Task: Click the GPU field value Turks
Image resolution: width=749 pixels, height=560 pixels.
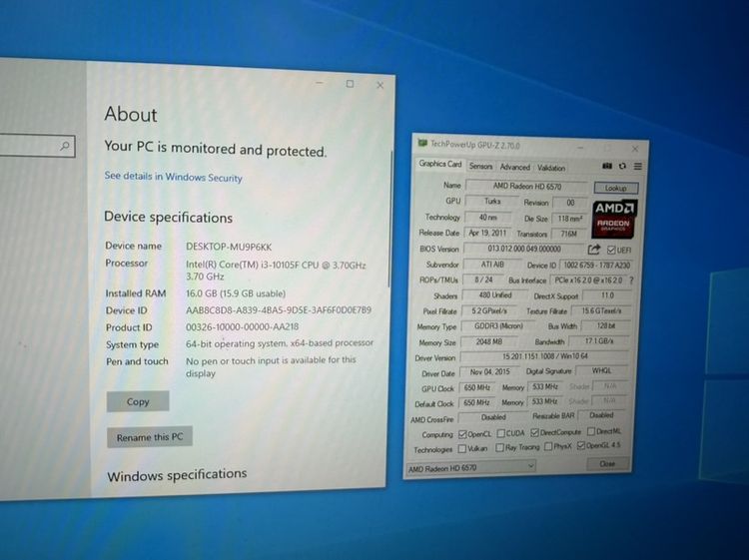Action: (x=492, y=201)
